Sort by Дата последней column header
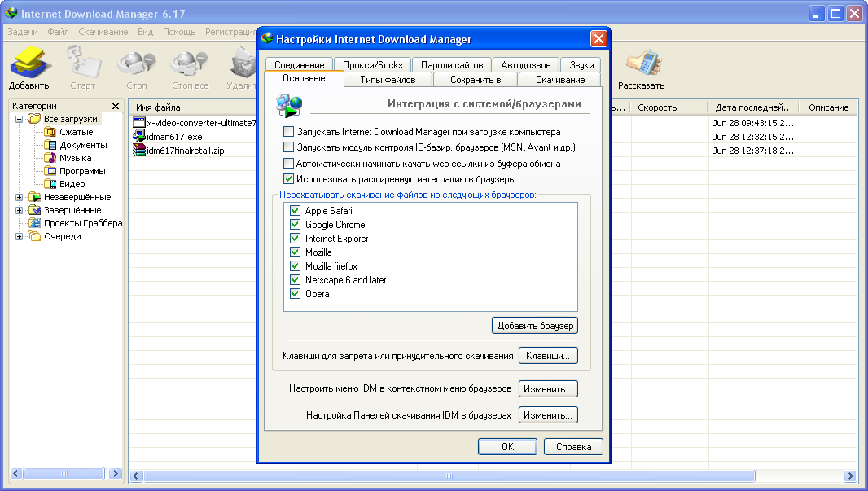The width and height of the screenshot is (868, 491). 753,107
